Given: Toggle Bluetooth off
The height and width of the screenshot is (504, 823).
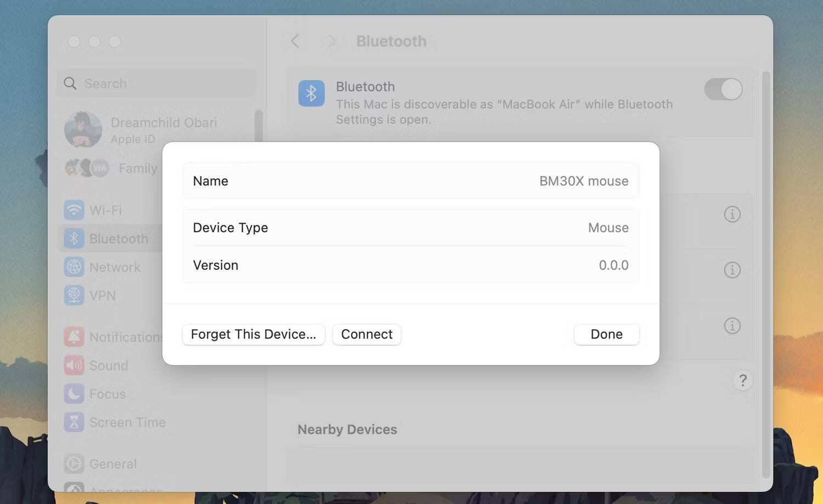Looking at the screenshot, I should [x=723, y=89].
